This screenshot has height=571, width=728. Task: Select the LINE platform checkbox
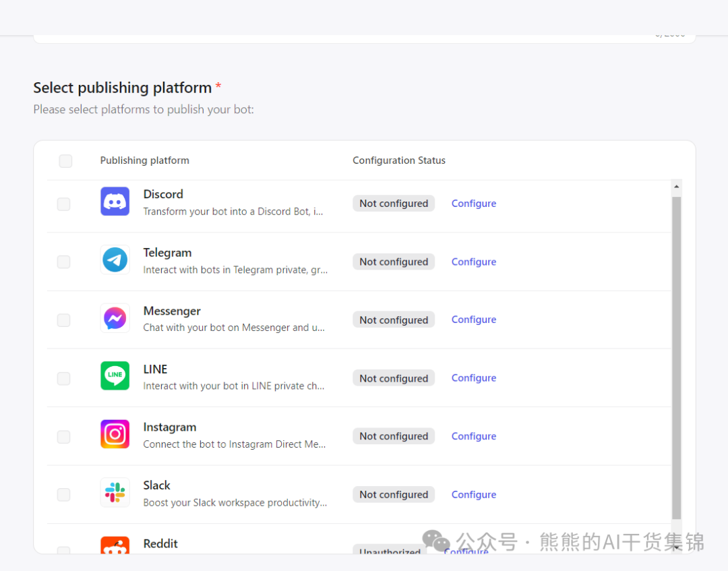click(63, 379)
